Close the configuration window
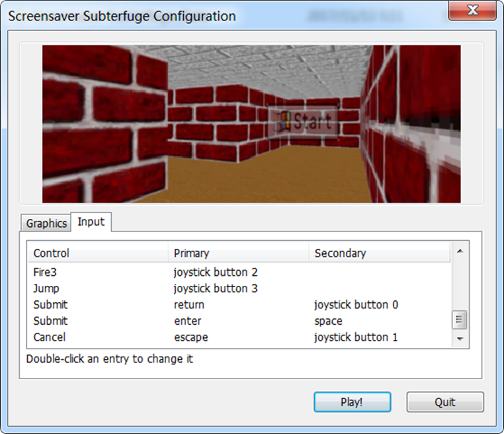 [x=472, y=11]
